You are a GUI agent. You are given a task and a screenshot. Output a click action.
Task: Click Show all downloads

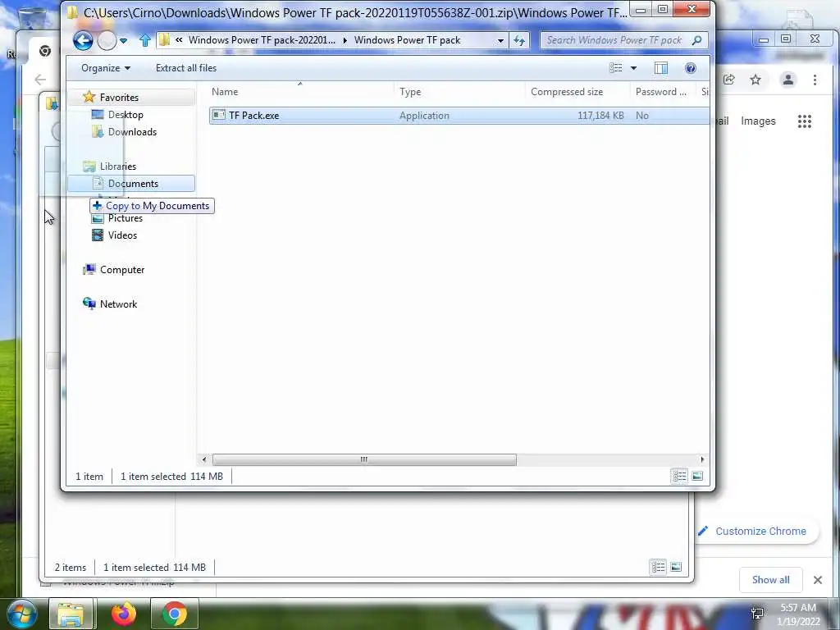tap(770, 580)
